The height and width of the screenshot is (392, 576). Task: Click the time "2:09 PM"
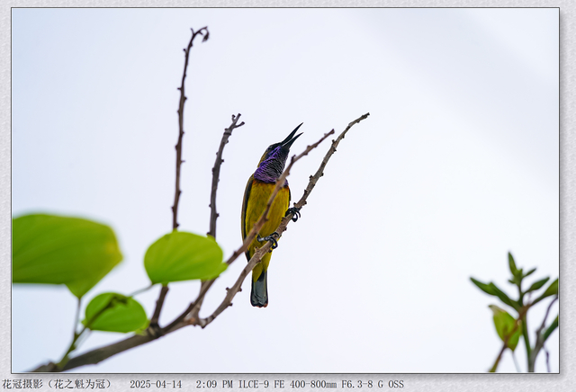(x=214, y=384)
